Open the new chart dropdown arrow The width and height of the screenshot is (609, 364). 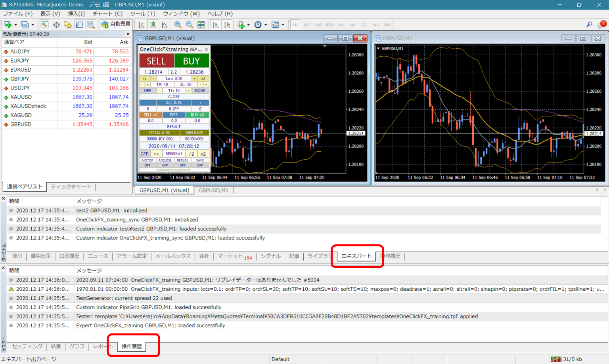15,25
